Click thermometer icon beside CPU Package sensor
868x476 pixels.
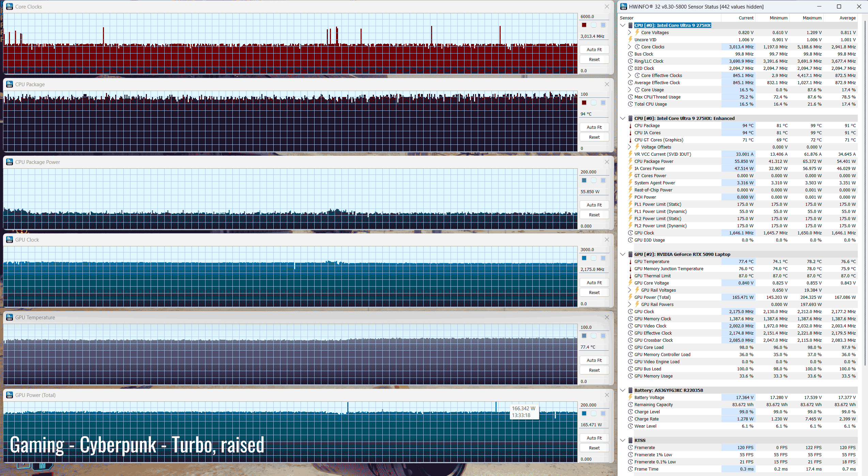(x=630, y=125)
